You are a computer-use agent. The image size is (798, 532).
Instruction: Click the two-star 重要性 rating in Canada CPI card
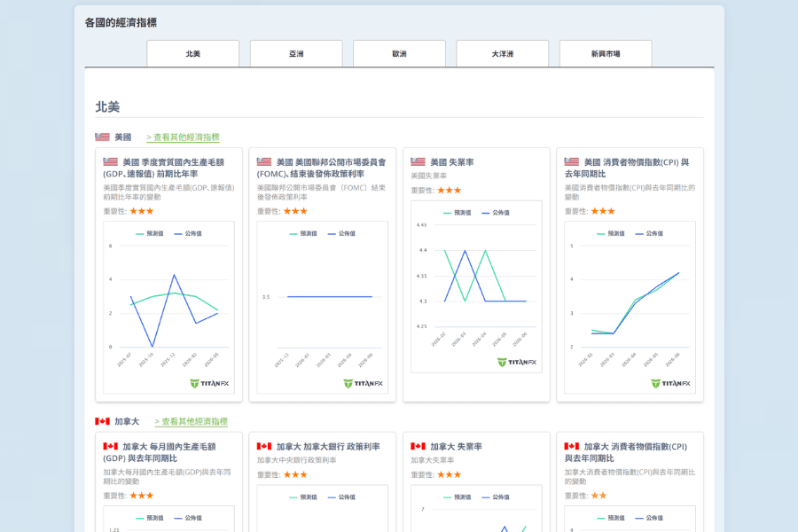599,496
